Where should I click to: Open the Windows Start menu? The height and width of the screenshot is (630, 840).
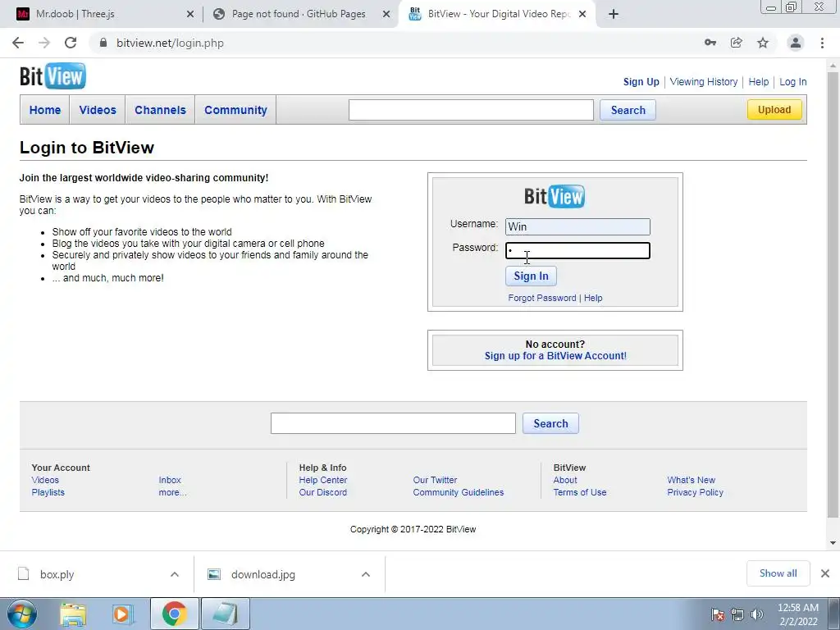22,614
